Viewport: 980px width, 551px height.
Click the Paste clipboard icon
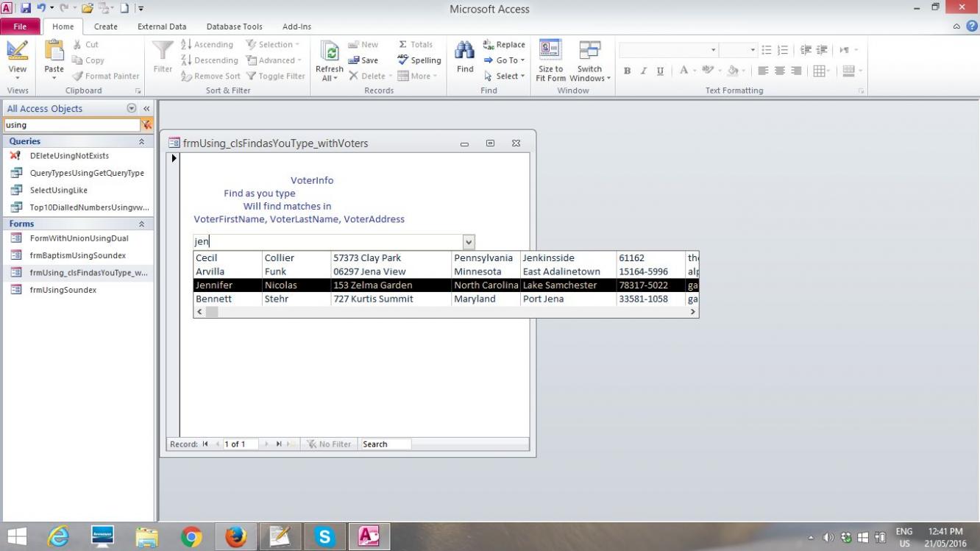(x=54, y=60)
